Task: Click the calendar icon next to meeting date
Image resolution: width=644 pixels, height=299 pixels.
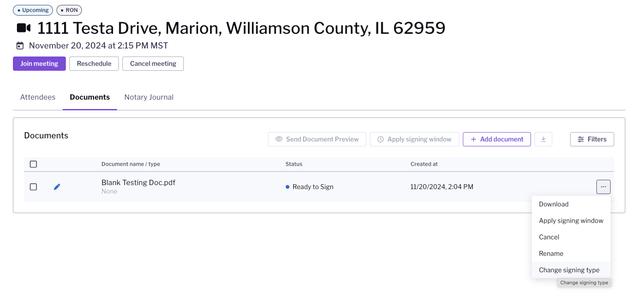Action: 20,45
